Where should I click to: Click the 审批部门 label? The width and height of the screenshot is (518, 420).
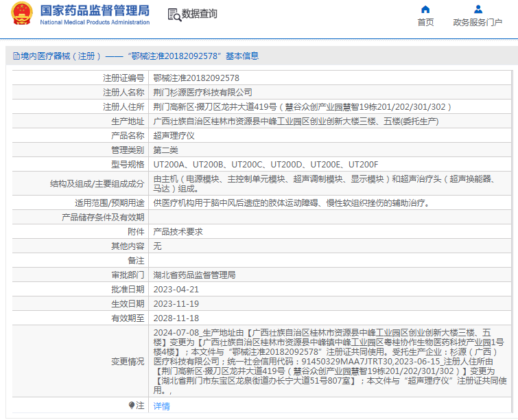point(128,275)
